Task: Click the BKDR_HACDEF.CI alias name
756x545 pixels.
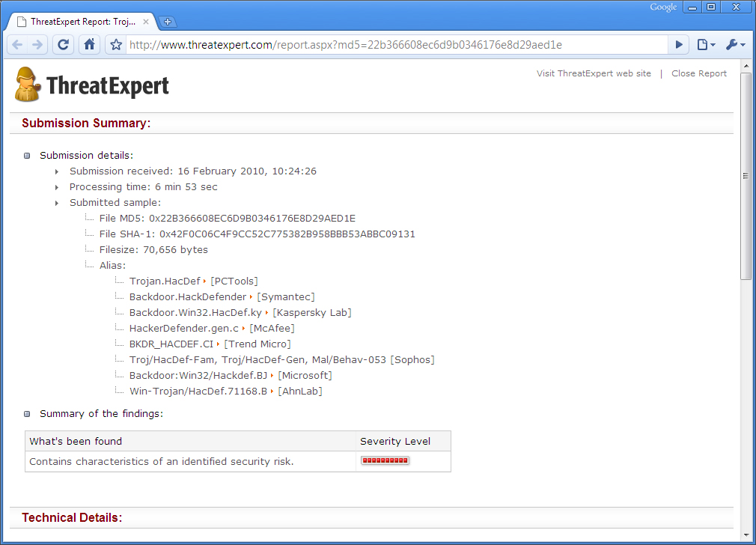Action: click(x=171, y=344)
